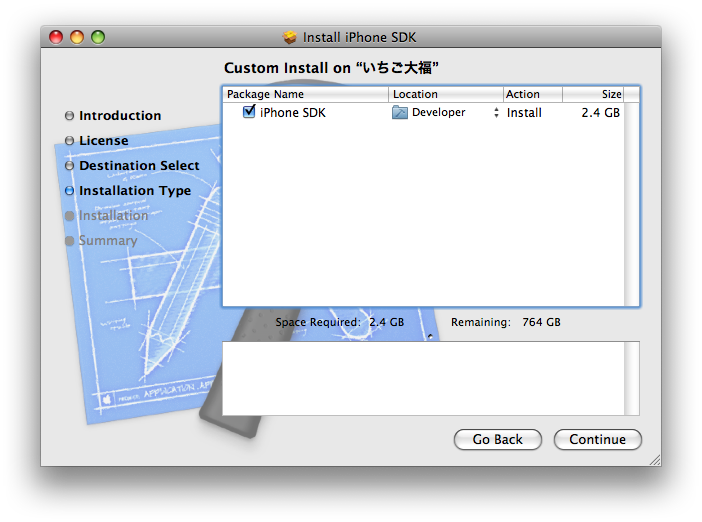Click the description box vertical scrollbar
The image size is (702, 522).
(632, 378)
